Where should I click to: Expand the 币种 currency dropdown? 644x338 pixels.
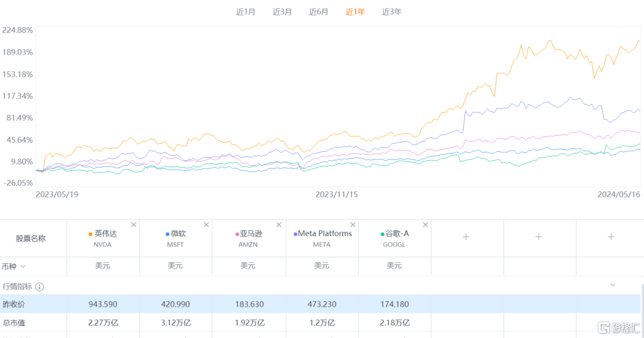23,266
